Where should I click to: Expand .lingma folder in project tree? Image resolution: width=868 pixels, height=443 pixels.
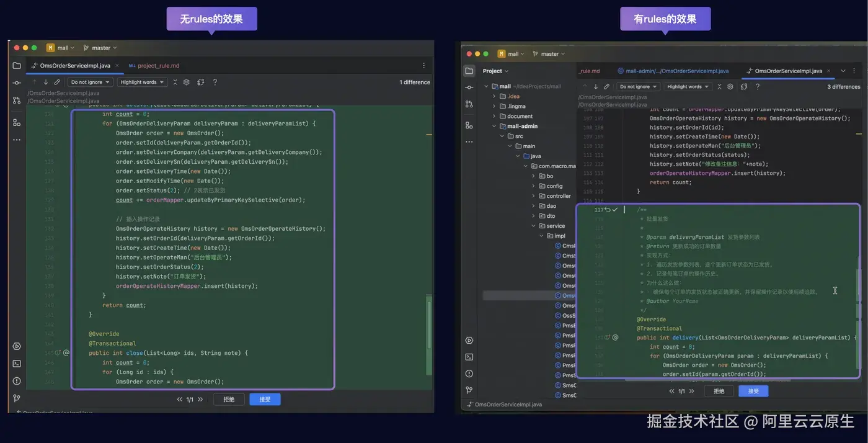coord(494,106)
